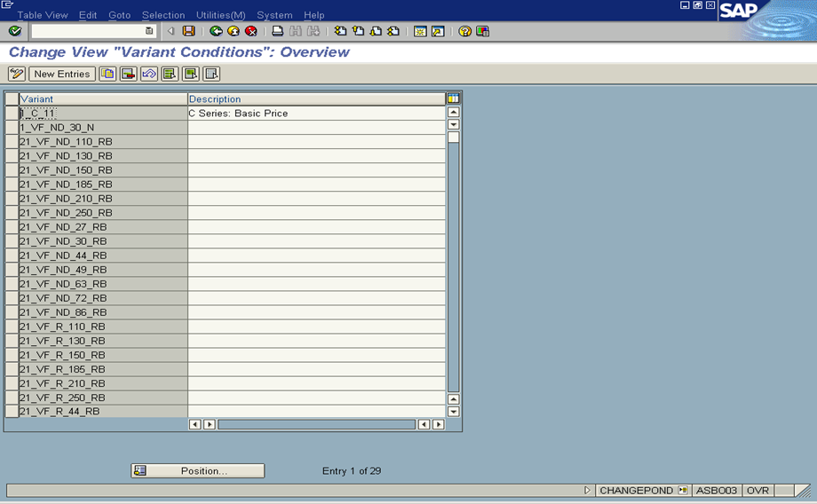
Task: Open the Edit menu
Action: pos(88,15)
